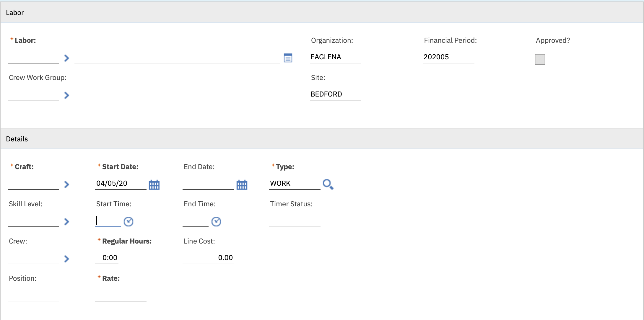
Task: Open the Start Time clock picker
Action: [128, 221]
